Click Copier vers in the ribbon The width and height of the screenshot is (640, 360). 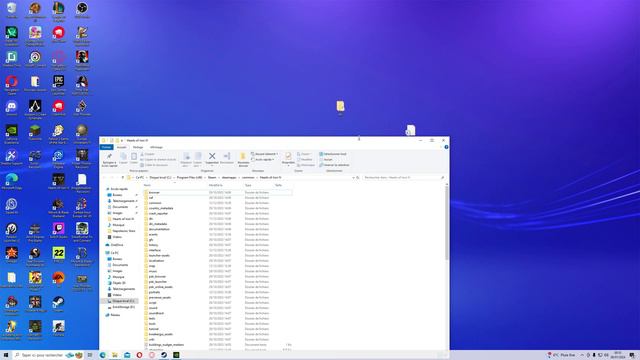[x=198, y=159]
